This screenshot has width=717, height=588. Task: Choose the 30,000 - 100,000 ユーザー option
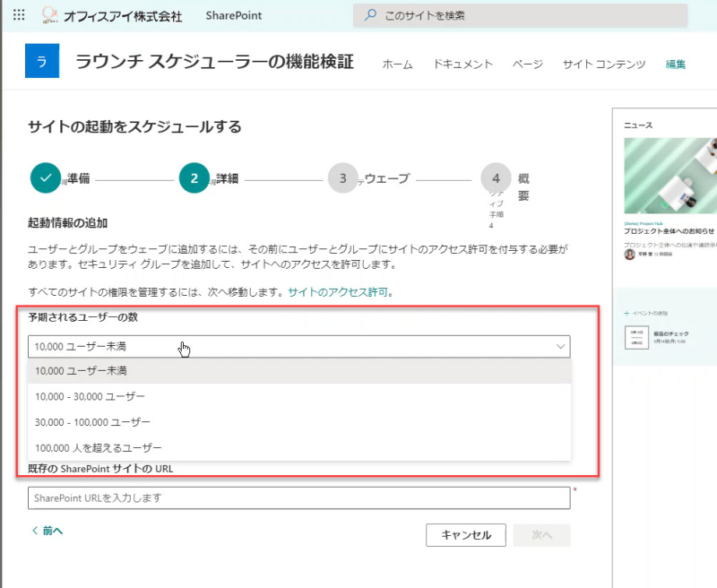click(x=299, y=422)
